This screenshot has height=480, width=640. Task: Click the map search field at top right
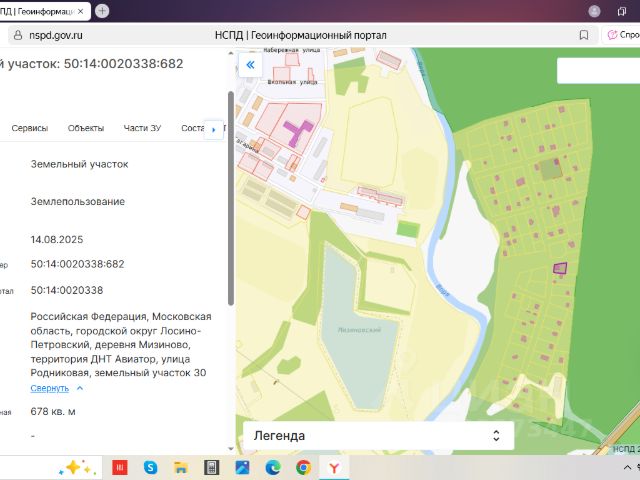pyautogui.click(x=598, y=71)
